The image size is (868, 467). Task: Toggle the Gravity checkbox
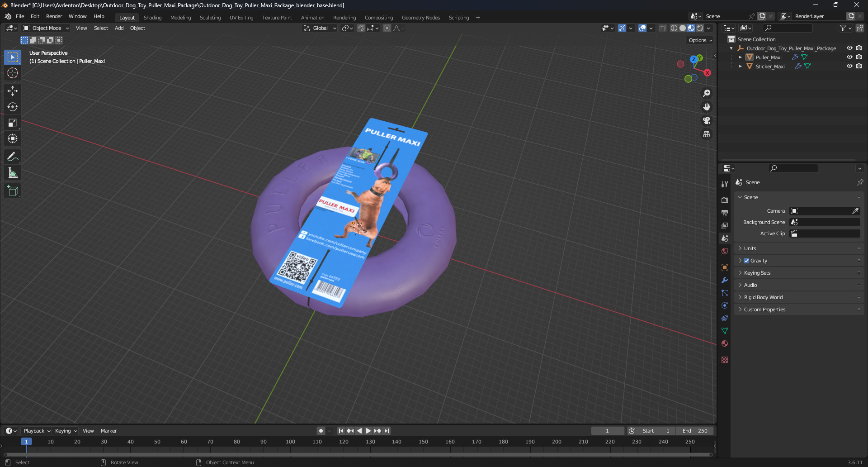(746, 261)
